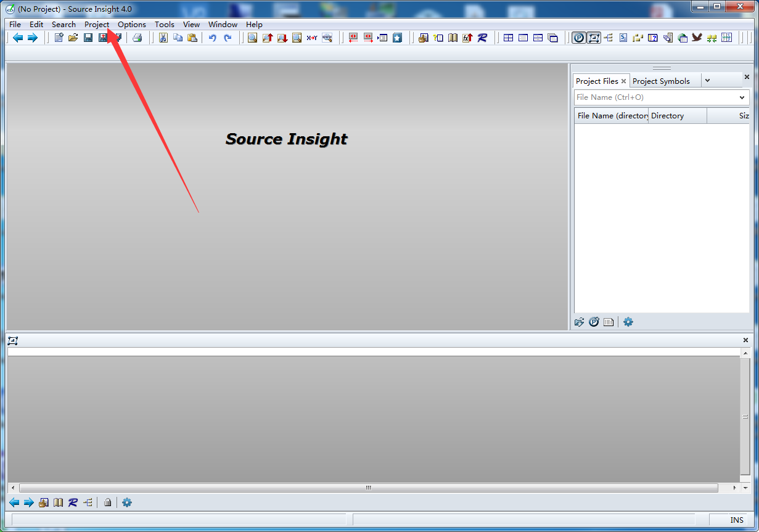Click the Go Back arrow in the main toolbar
Viewport: 759px width, 532px height.
coord(18,38)
